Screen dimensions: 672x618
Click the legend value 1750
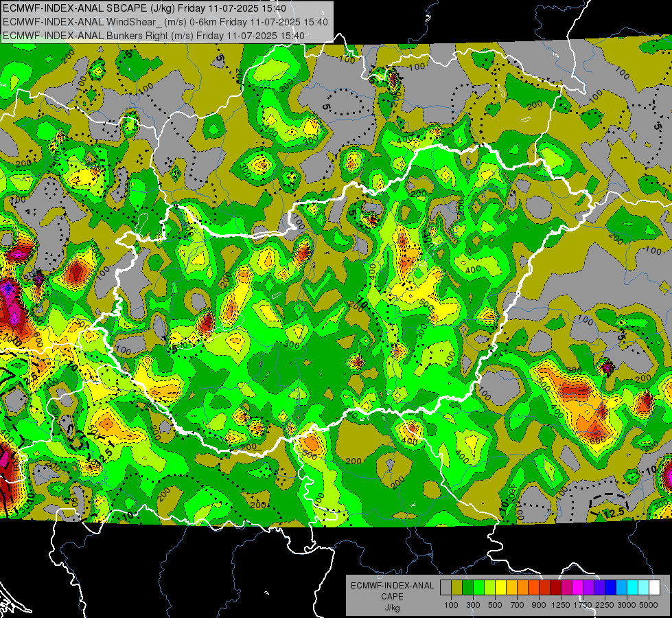pyautogui.click(x=583, y=605)
